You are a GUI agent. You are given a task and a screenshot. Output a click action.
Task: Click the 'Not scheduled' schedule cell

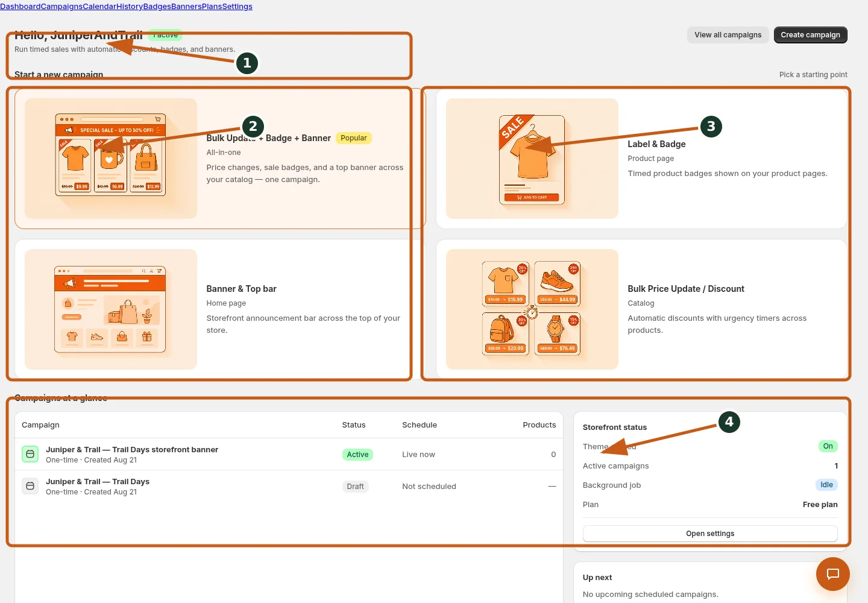pos(429,487)
